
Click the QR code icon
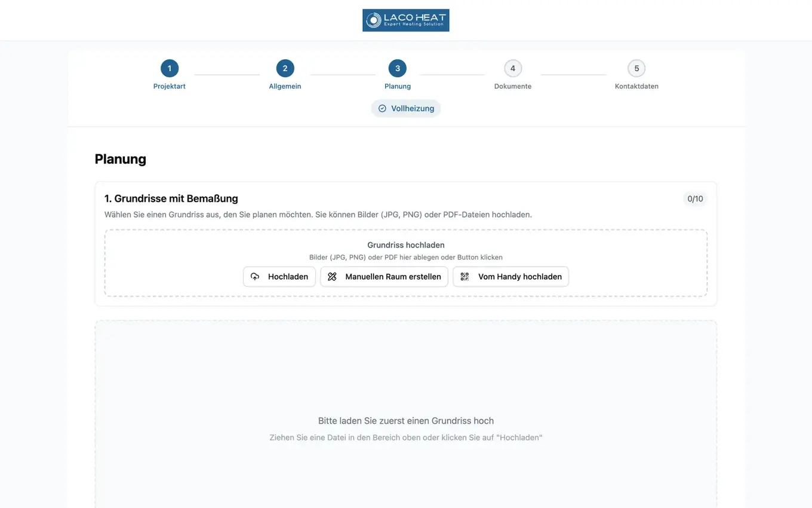click(465, 277)
